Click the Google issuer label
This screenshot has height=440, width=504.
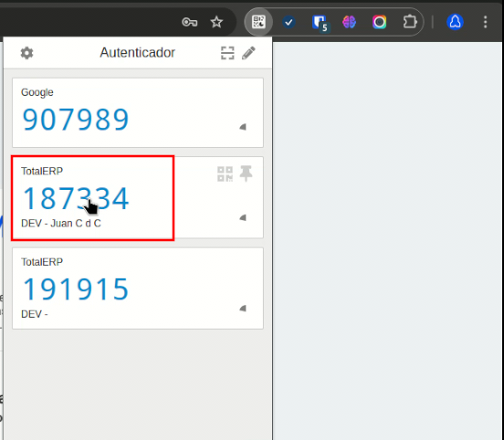[37, 92]
